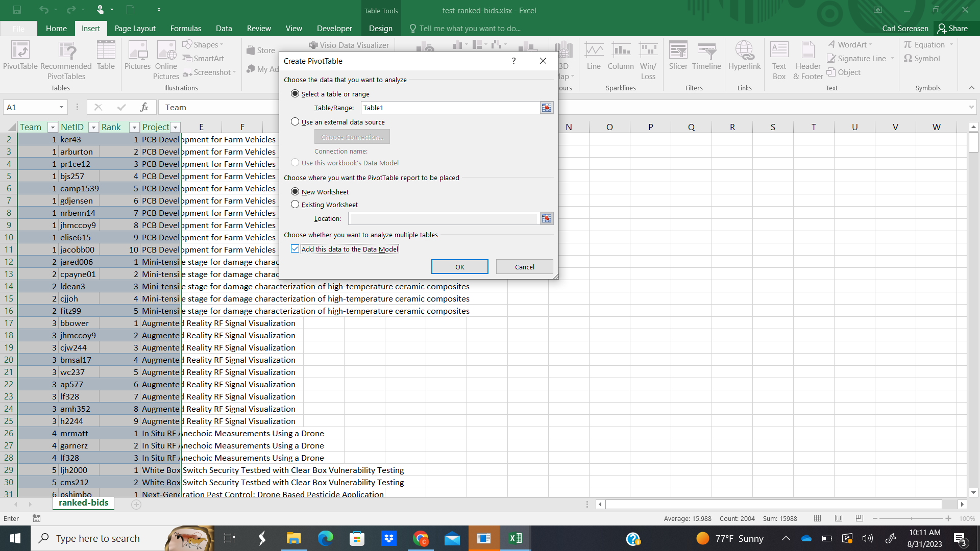Viewport: 980px width, 551px height.
Task: Switch to the Page Layout tab
Action: (135, 29)
